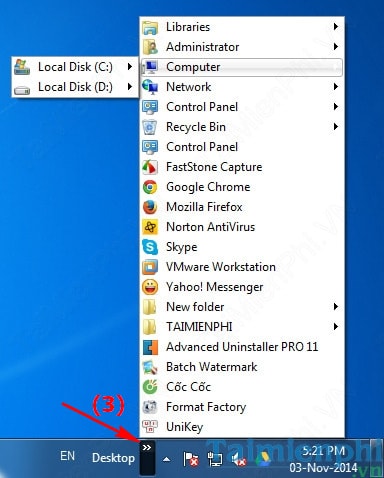Launch Skype from its blue icon
This screenshot has height=478, width=384.
(x=150, y=247)
